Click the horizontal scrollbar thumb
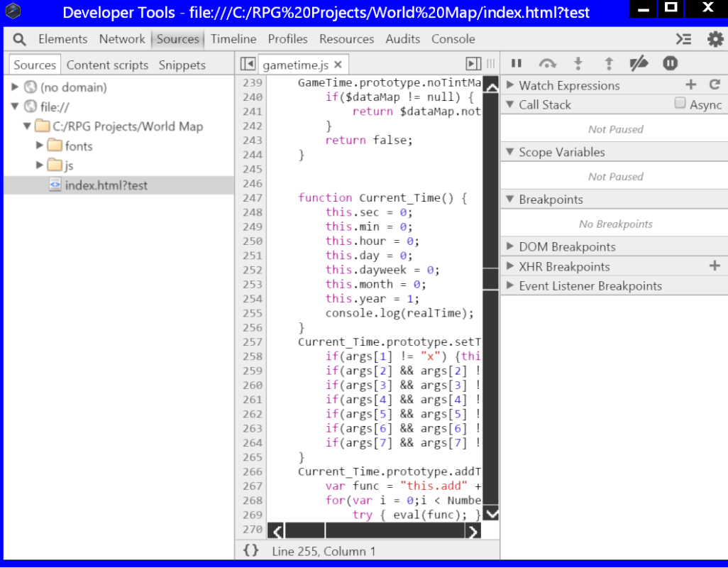728x568 pixels. pos(305,531)
